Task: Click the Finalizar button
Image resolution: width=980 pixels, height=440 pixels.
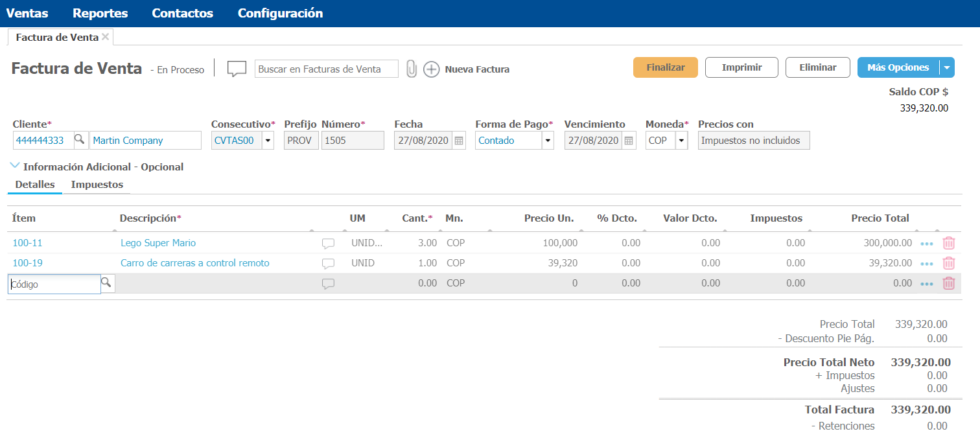Action: tap(665, 67)
